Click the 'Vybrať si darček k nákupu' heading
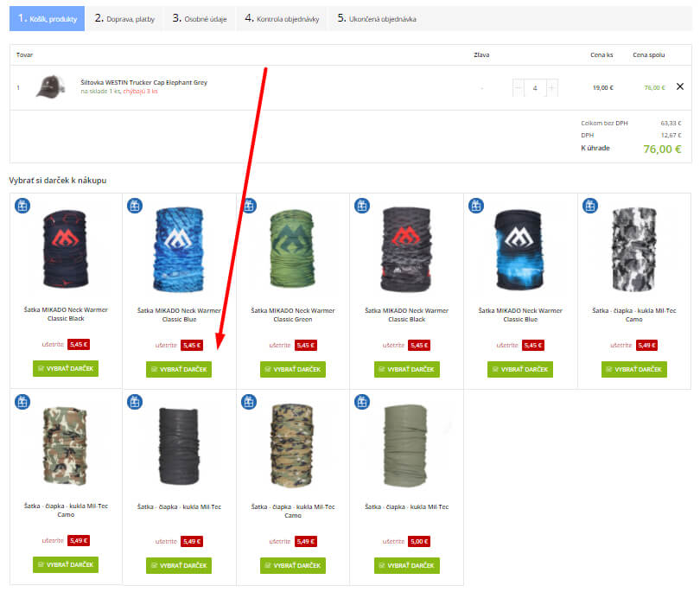 [58, 181]
